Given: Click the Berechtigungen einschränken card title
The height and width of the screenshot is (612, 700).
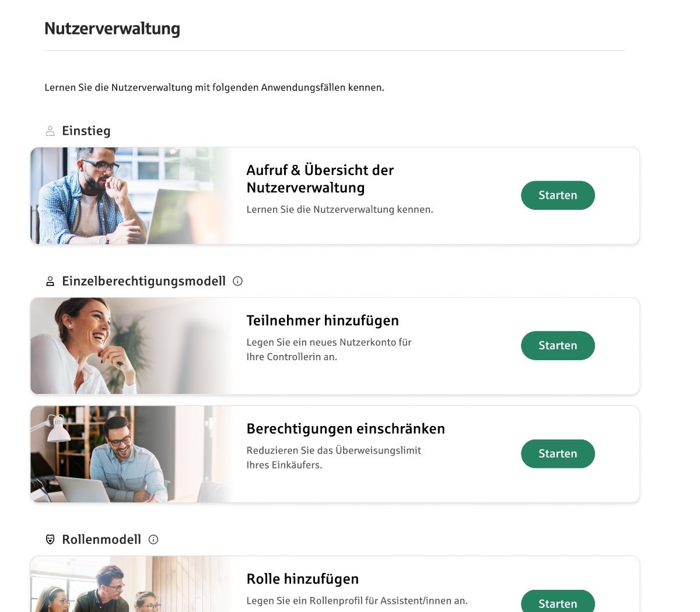Looking at the screenshot, I should 345,429.
